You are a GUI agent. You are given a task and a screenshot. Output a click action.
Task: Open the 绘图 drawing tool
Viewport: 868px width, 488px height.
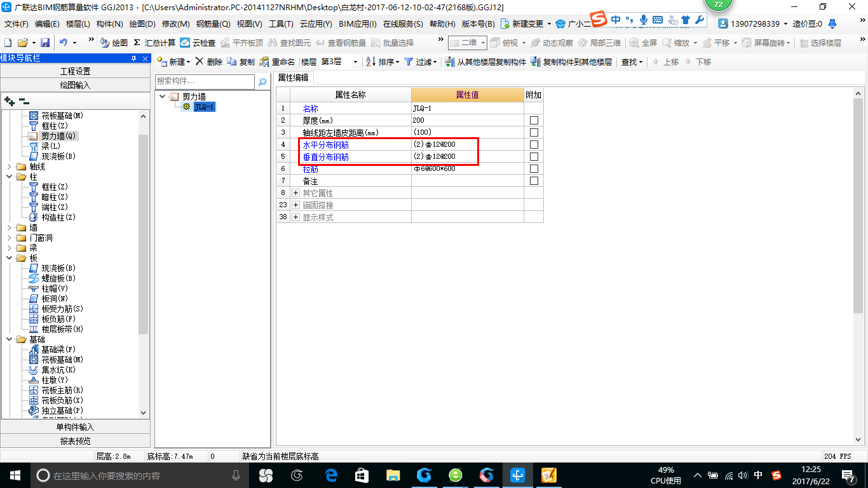(114, 43)
